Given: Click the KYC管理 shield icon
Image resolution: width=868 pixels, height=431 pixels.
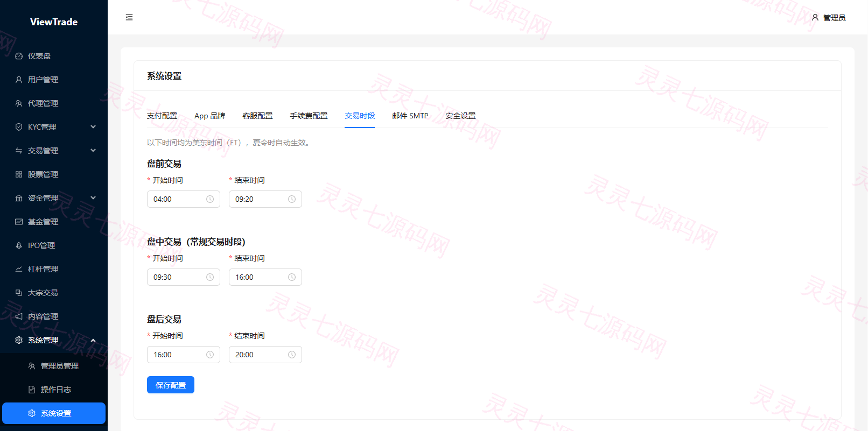Looking at the screenshot, I should pos(19,127).
